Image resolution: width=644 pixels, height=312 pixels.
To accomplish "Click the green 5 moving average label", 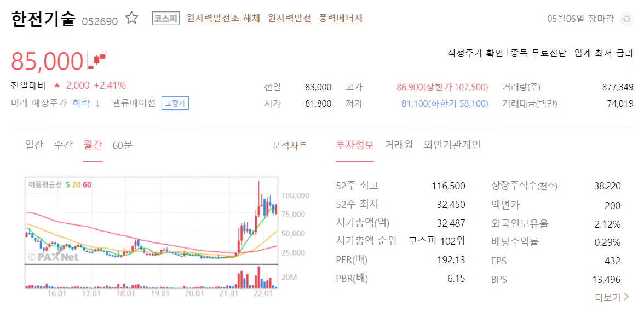I will 68,185.
